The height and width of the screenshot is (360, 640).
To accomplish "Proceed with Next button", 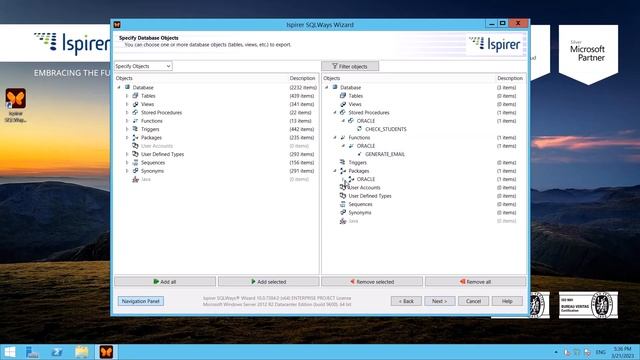I will [x=440, y=301].
